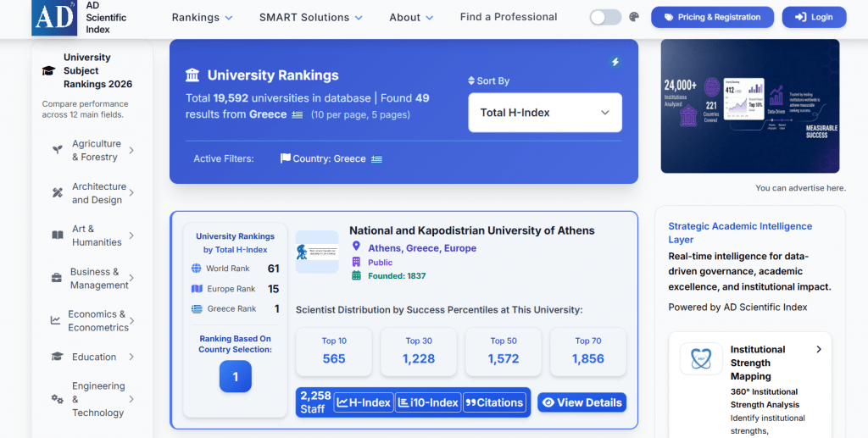
Task: Click the Citations button
Action: pyautogui.click(x=494, y=402)
